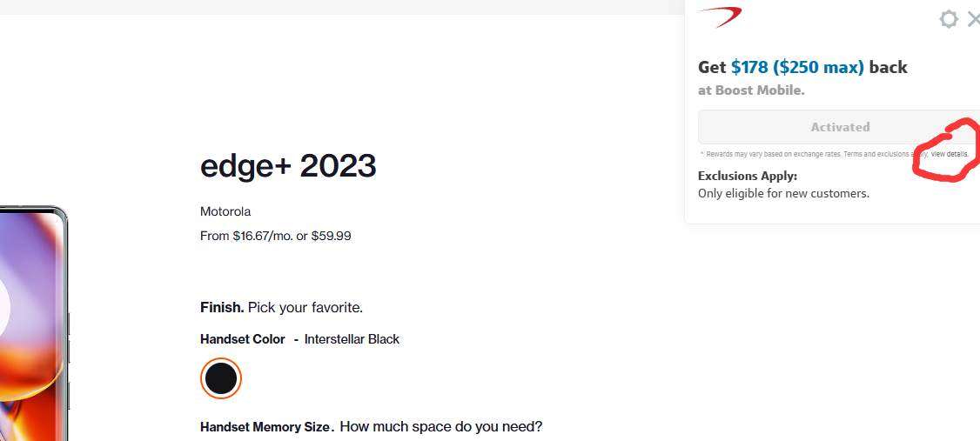Click the Finish. Pick your favorite heading

281,307
